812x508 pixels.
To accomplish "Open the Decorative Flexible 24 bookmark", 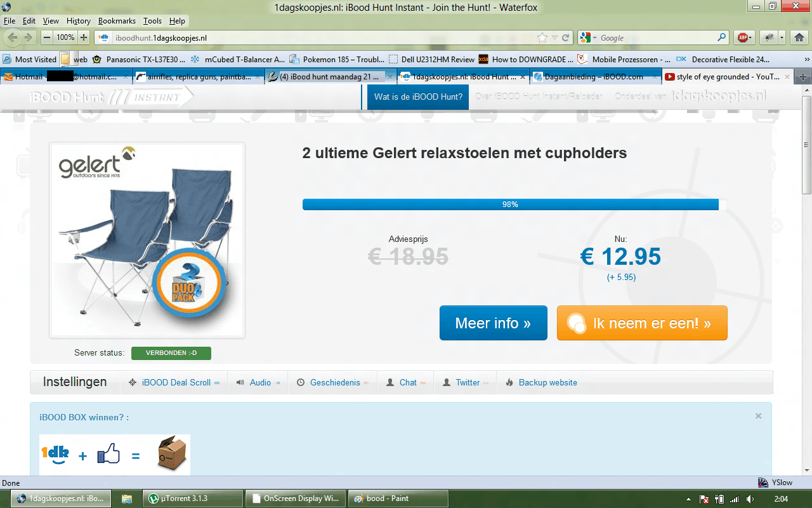I will click(x=724, y=59).
